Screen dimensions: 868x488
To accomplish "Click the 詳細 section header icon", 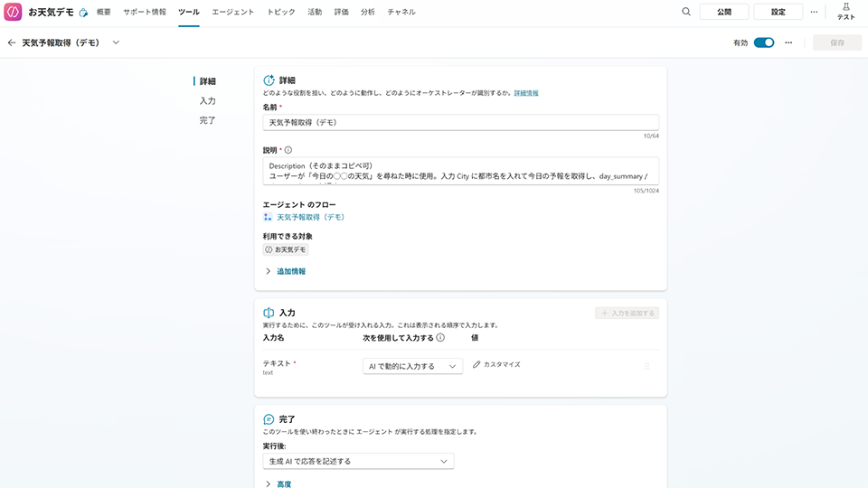I will pos(269,80).
